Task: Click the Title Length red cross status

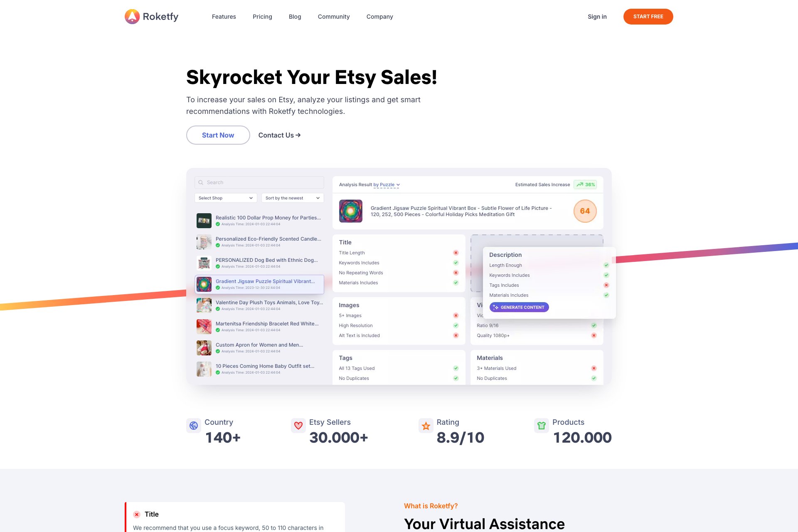Action: pyautogui.click(x=456, y=253)
